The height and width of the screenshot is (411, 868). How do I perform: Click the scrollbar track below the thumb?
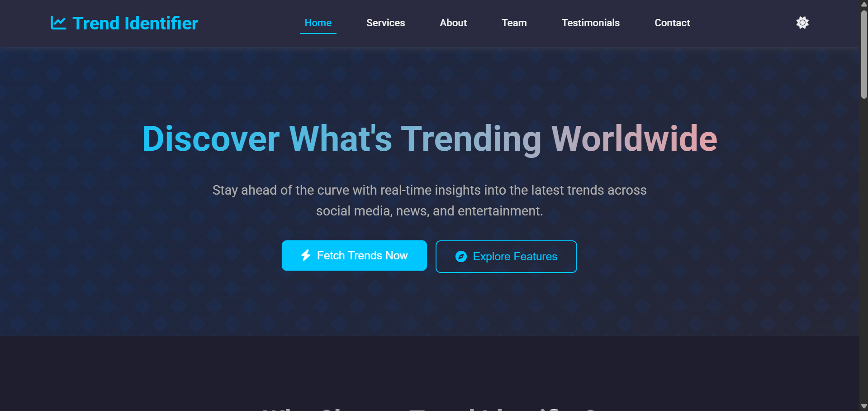[864, 249]
